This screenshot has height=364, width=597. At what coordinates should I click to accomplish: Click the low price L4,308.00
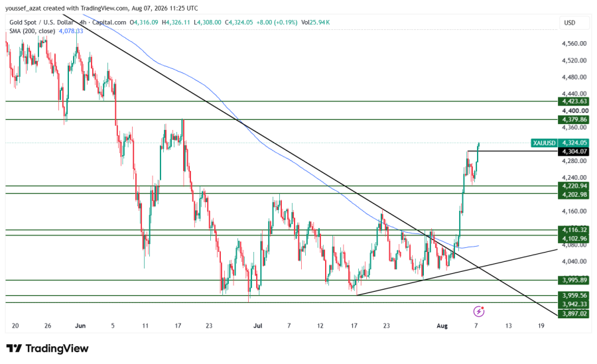[x=208, y=23]
